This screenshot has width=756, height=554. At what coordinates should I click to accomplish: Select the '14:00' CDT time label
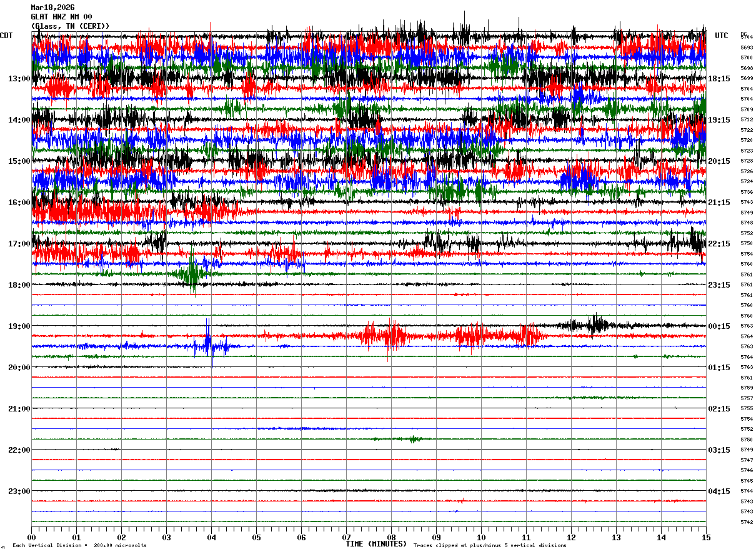point(19,120)
